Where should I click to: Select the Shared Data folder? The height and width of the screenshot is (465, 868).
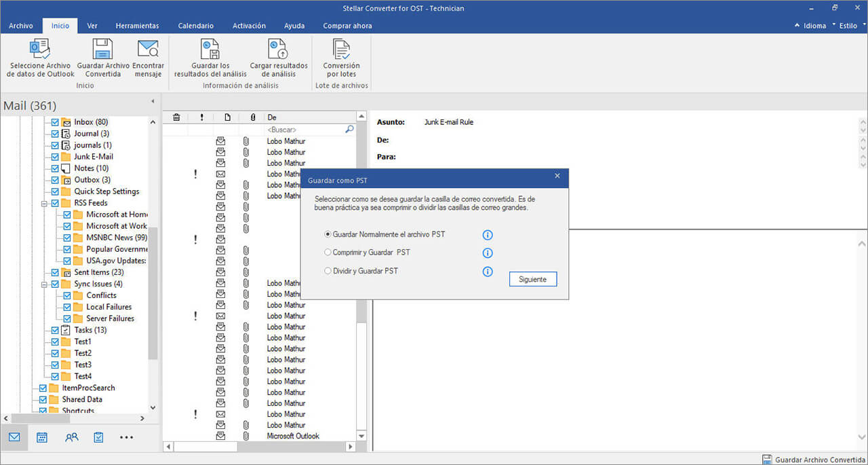tap(82, 399)
